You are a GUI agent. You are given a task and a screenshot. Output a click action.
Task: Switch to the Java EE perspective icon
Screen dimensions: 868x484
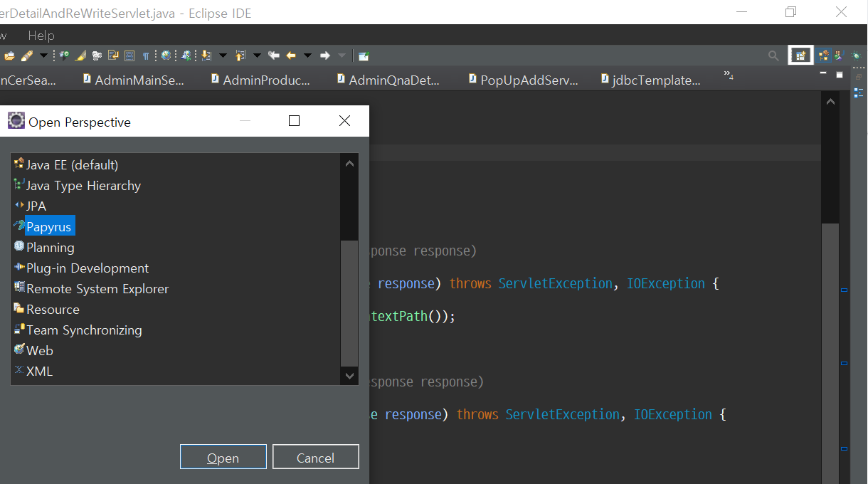tap(824, 56)
